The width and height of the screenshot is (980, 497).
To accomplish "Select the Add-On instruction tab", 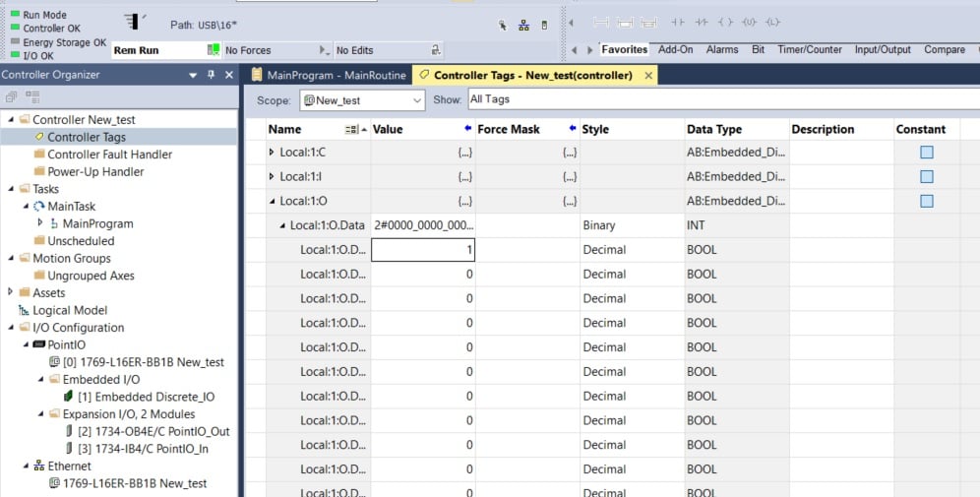I will [675, 49].
